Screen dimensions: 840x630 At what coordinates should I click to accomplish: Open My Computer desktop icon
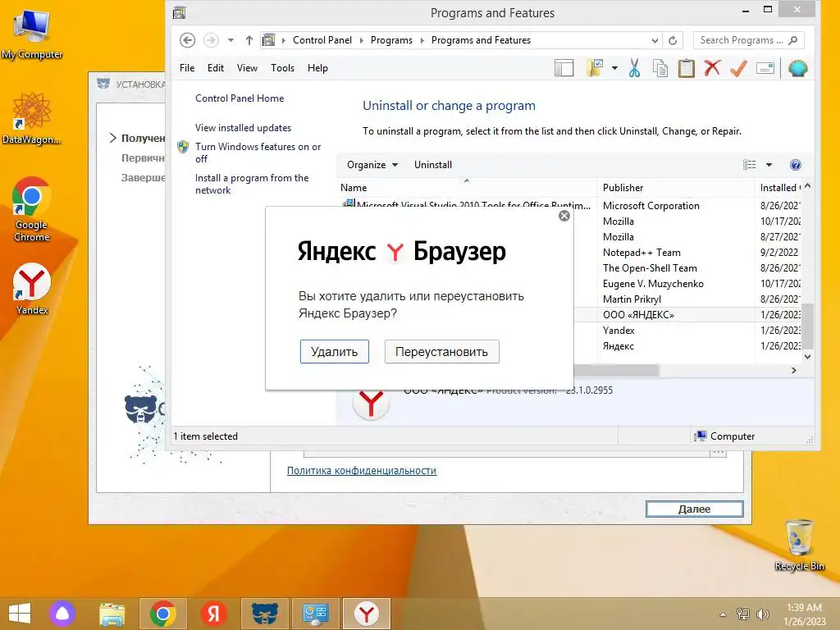tap(32, 33)
